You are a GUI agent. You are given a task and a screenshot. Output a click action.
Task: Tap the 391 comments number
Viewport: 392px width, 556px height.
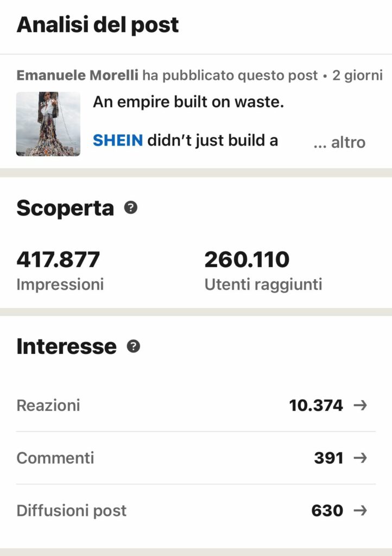coord(328,458)
